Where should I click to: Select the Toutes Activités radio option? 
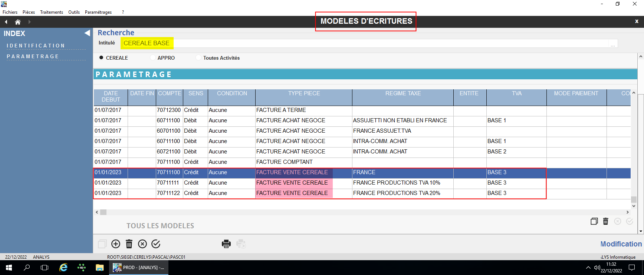tap(198, 58)
